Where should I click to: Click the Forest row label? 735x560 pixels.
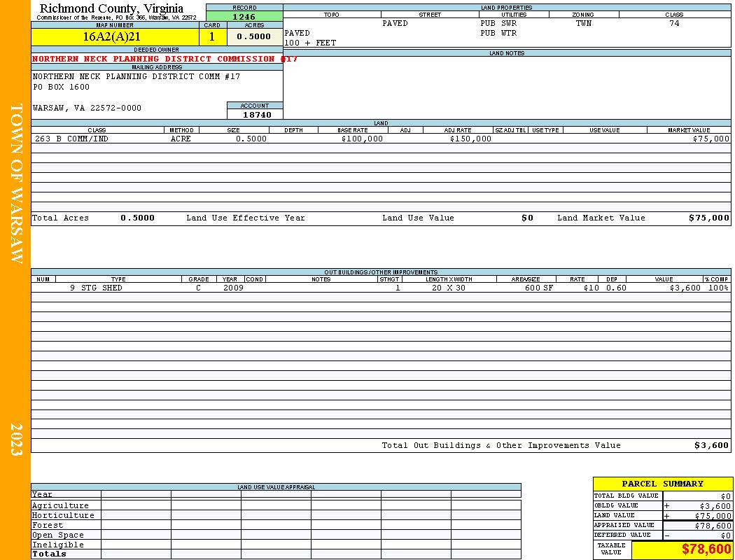click(x=48, y=525)
